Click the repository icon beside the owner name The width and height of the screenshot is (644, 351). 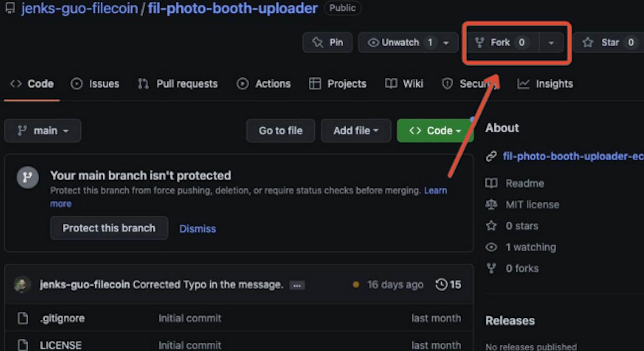click(10, 8)
